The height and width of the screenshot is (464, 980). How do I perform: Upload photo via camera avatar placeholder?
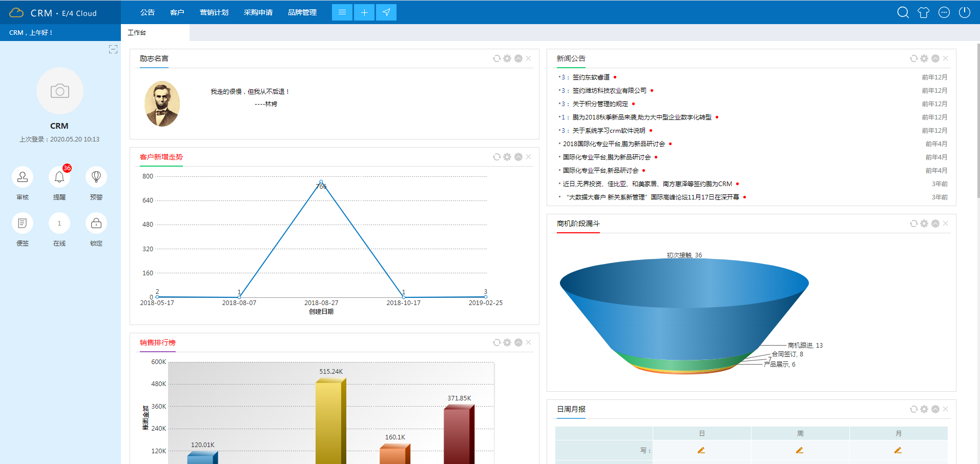coord(60,91)
